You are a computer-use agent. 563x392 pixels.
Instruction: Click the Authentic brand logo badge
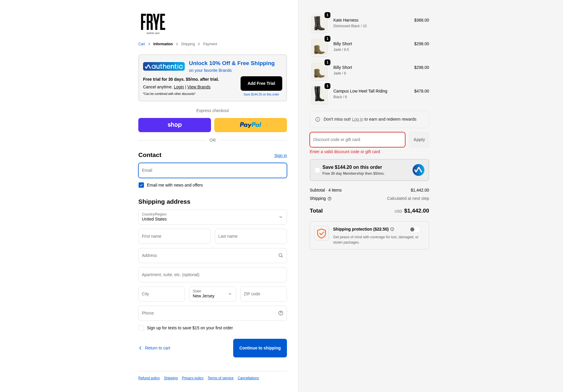click(164, 67)
